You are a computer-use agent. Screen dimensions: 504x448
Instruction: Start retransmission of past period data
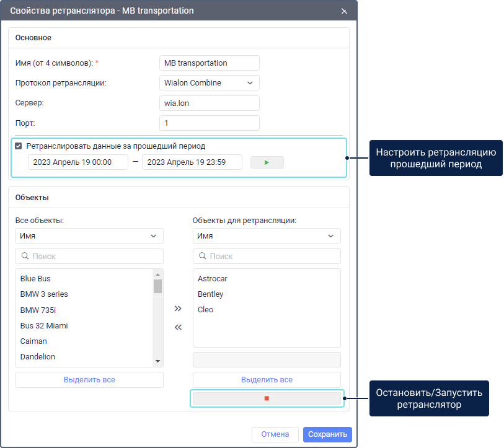(x=267, y=162)
